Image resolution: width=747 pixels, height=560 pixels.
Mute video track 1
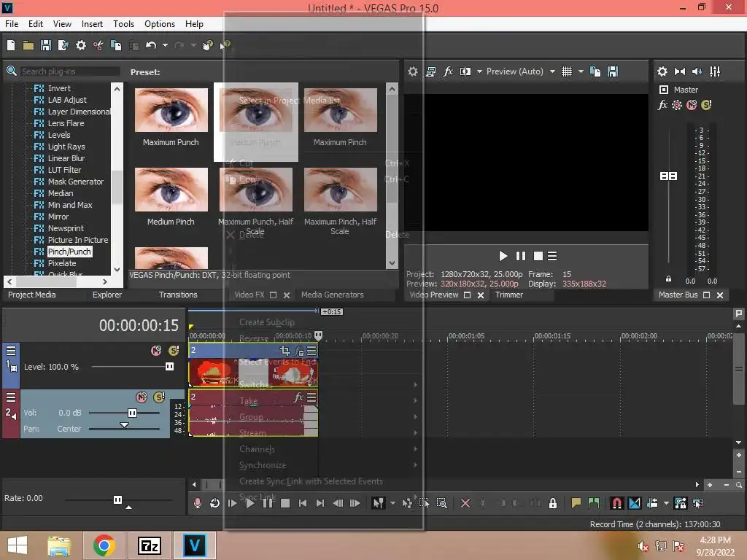156,351
